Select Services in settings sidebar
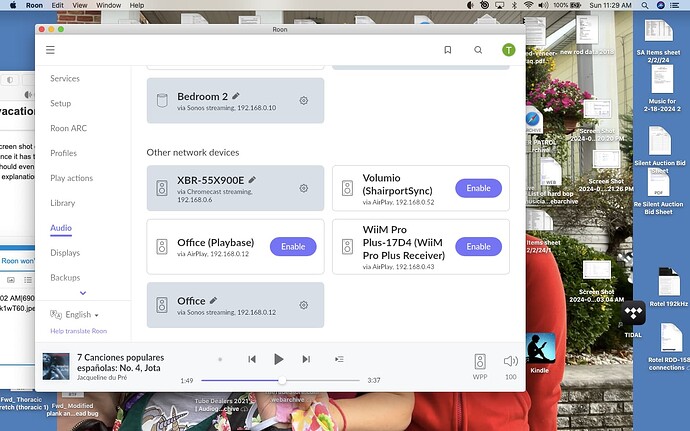 click(x=65, y=78)
